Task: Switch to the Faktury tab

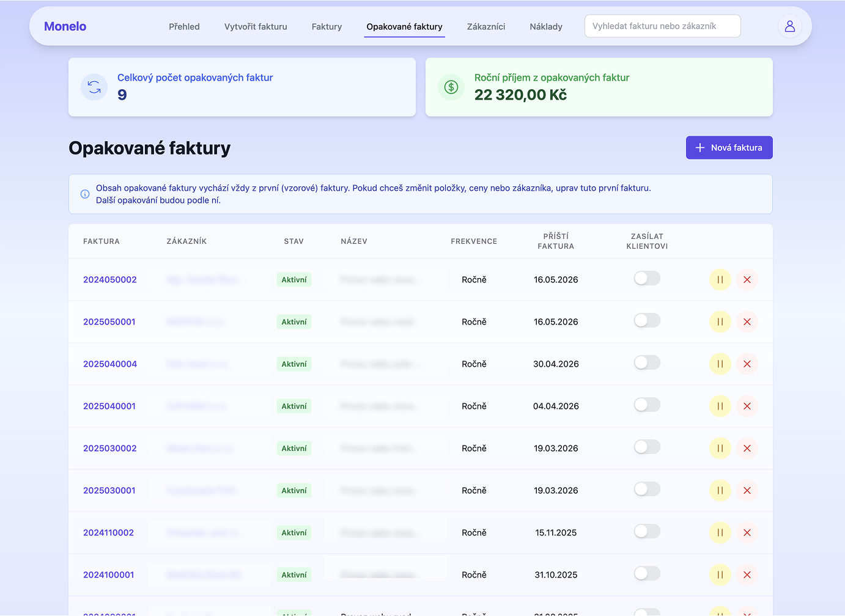Action: [x=327, y=27]
